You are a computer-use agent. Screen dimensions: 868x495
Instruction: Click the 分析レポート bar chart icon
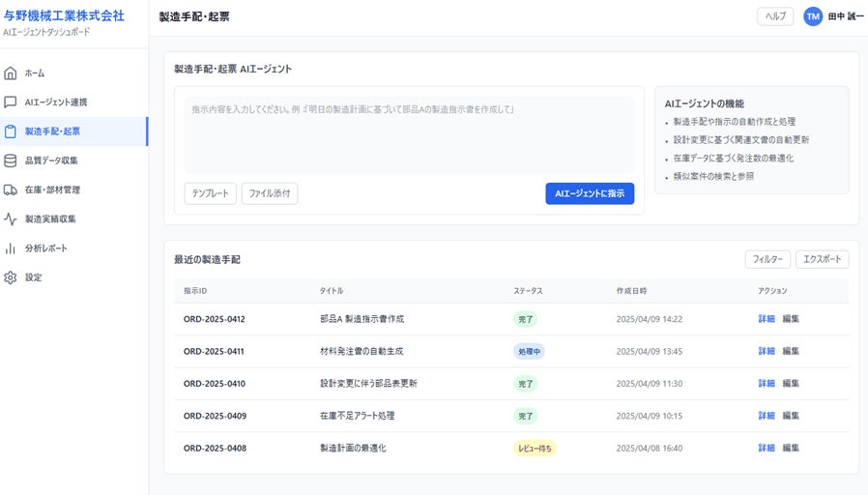(x=10, y=248)
